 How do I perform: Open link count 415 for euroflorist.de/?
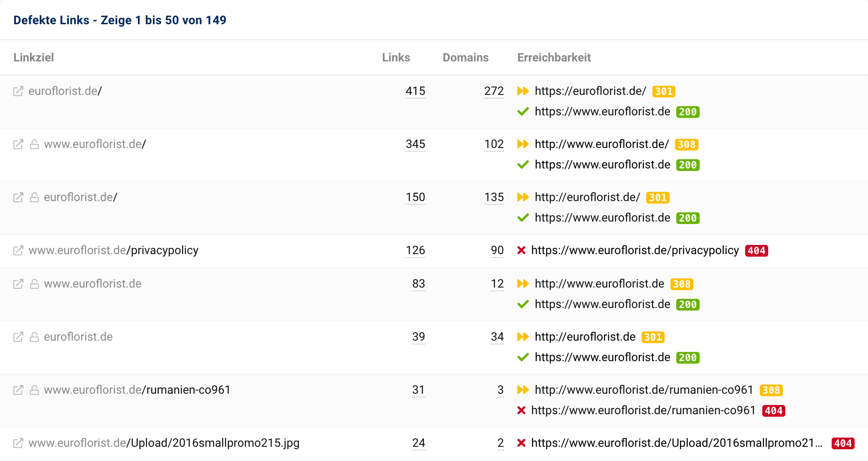click(x=415, y=91)
